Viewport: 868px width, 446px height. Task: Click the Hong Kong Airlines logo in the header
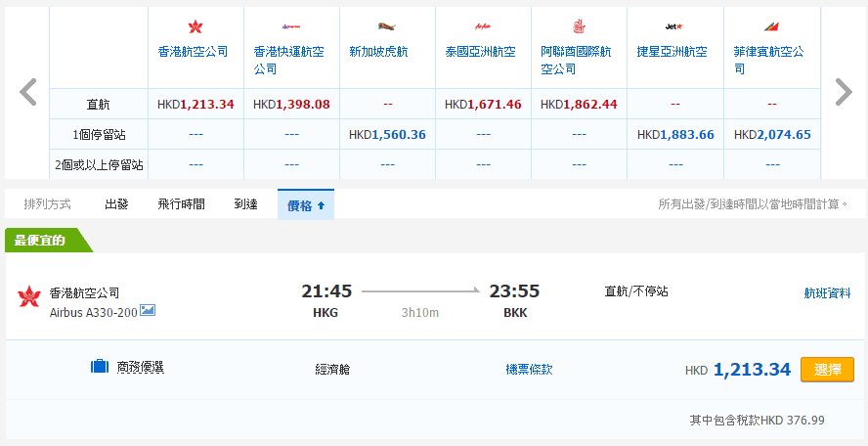point(195,26)
